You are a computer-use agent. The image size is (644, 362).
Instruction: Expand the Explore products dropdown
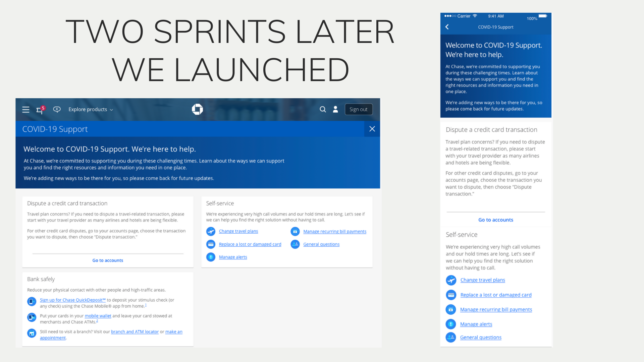(91, 109)
